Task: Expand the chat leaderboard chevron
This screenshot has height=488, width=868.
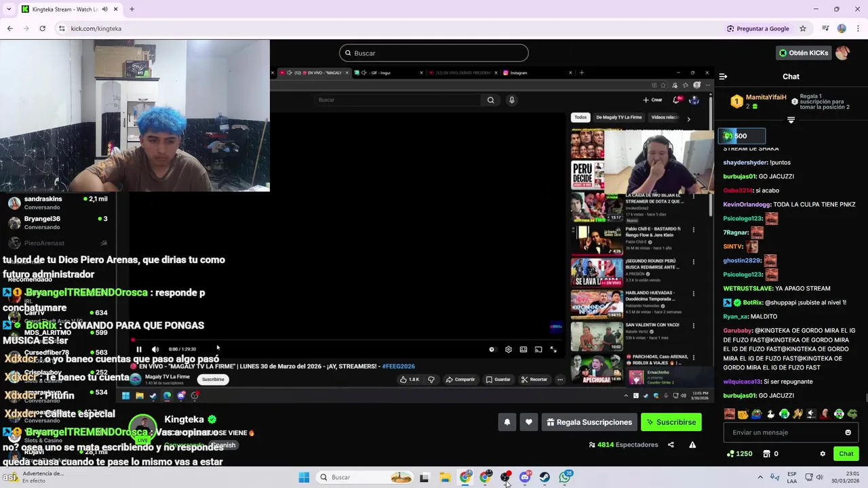Action: coord(791,120)
